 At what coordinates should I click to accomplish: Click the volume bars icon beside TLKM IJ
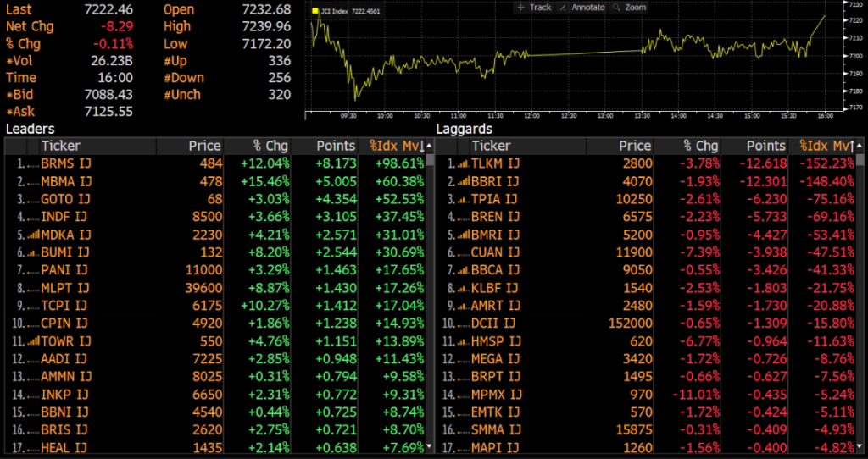coord(463,163)
